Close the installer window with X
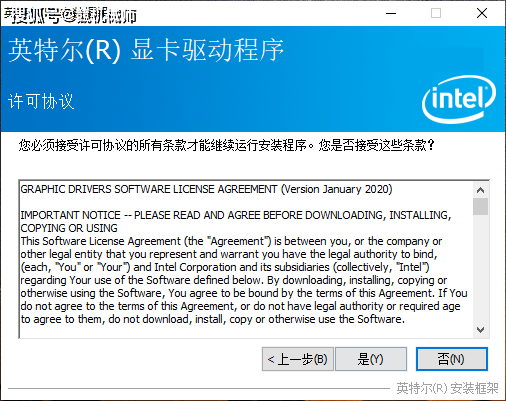506x401 pixels. click(x=482, y=13)
